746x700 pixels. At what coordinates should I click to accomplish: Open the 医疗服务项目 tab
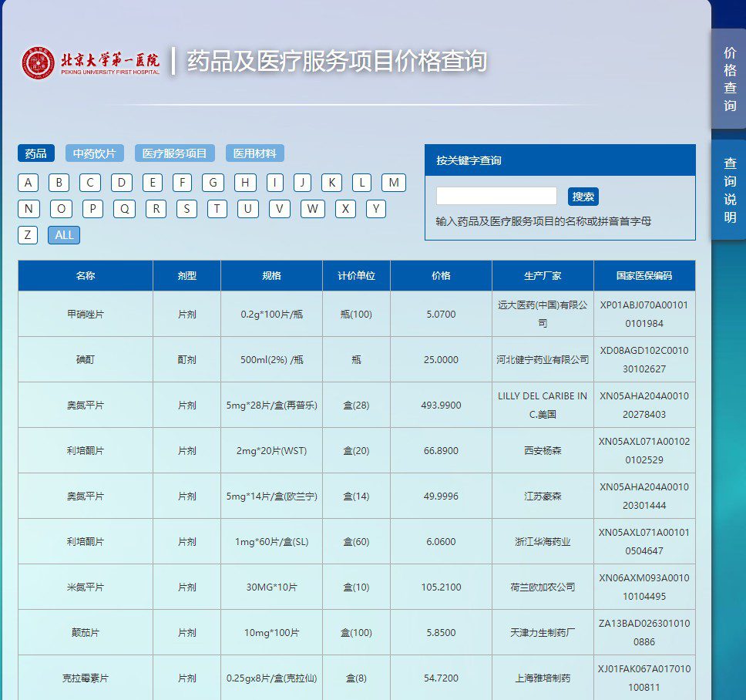pos(175,153)
